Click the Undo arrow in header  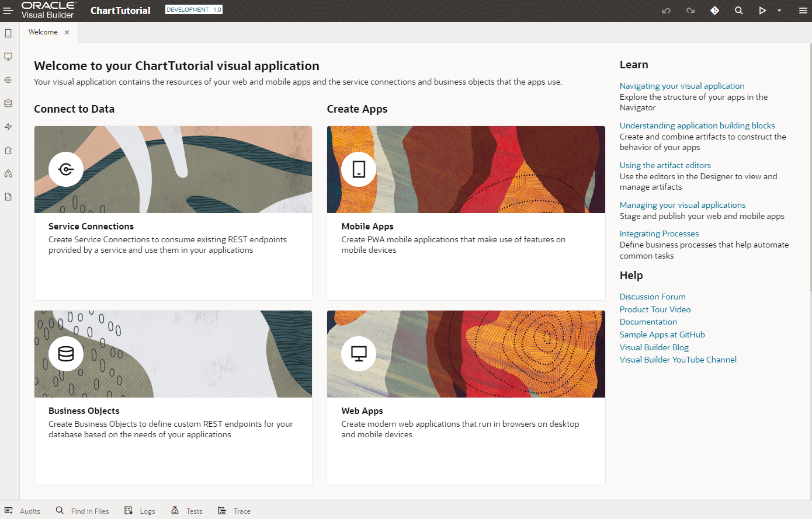pyautogui.click(x=666, y=11)
